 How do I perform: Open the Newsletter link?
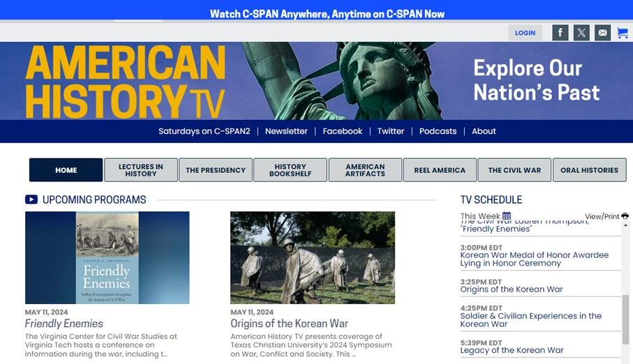pos(286,131)
